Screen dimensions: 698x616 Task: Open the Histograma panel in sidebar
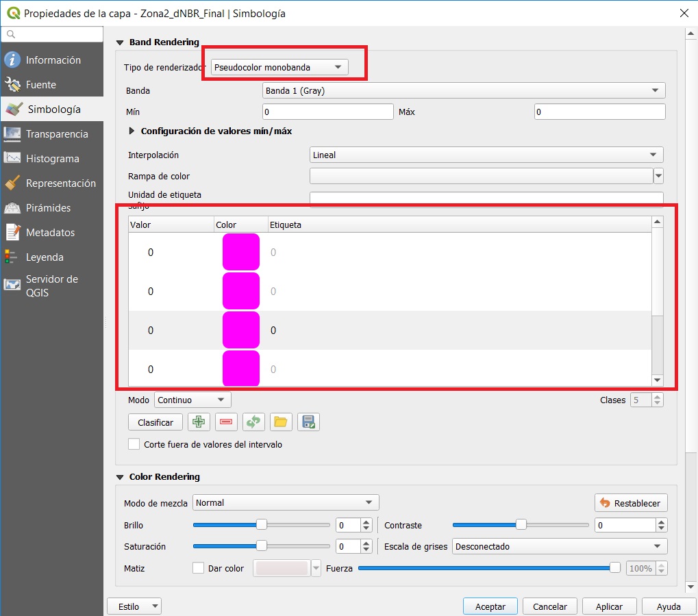pyautogui.click(x=52, y=159)
